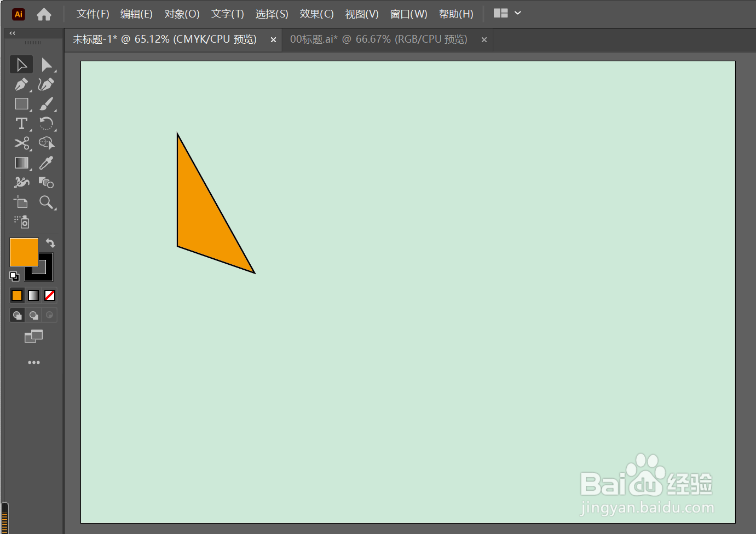The image size is (756, 534).
Task: Open the 选择(S) menu
Action: tap(272, 14)
